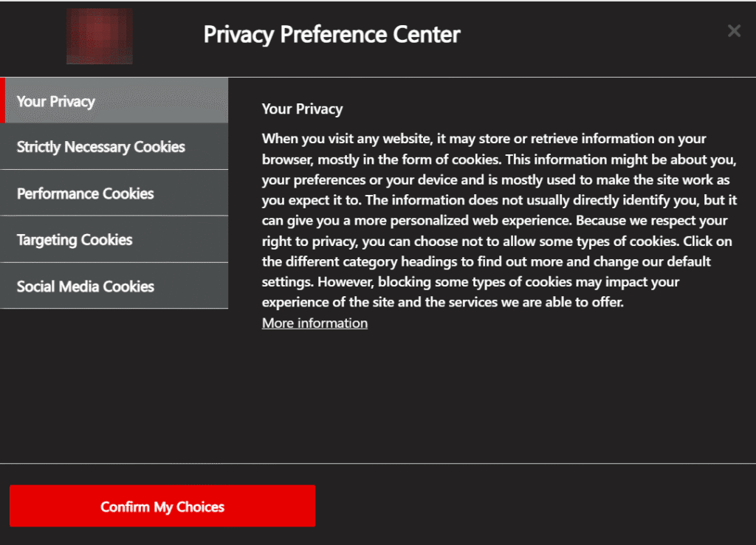Click the Your Privacy heading in content panel
The height and width of the screenshot is (545, 756).
[x=302, y=109]
